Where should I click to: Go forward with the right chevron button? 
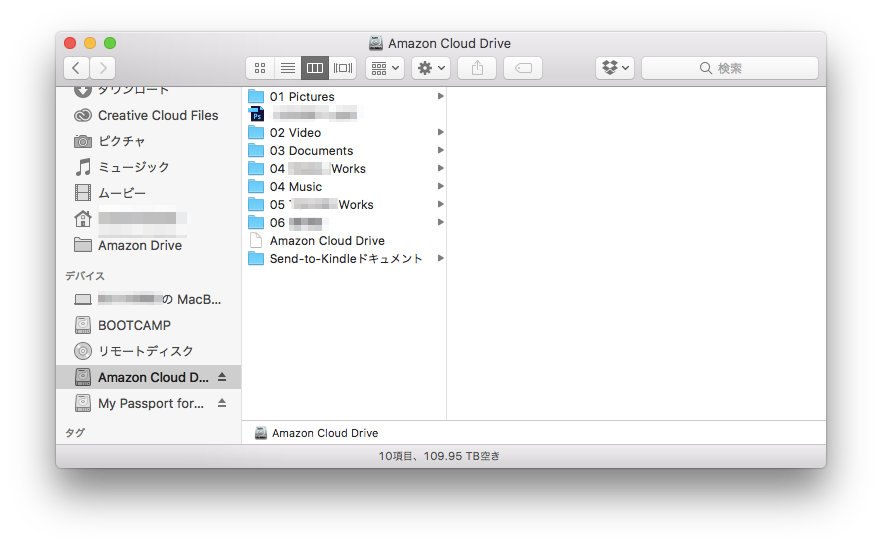103,68
